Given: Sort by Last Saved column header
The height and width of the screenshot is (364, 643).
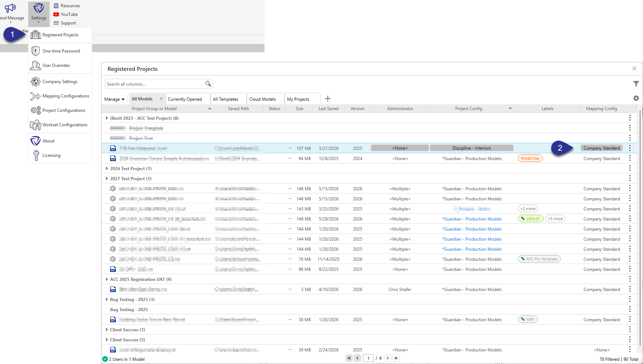Looking at the screenshot, I should coord(328,109).
